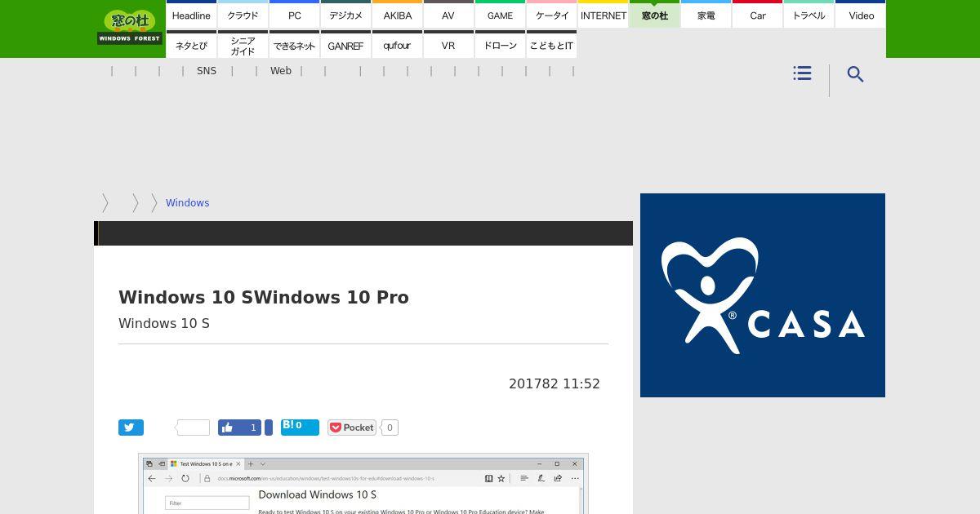This screenshot has height=514, width=980.
Task: Open the ドローン tab
Action: pos(500,45)
